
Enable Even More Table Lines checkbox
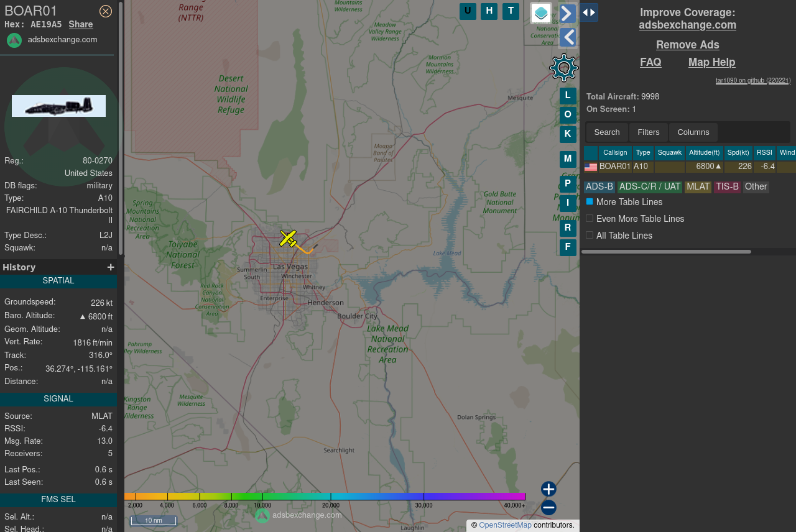[x=590, y=219]
